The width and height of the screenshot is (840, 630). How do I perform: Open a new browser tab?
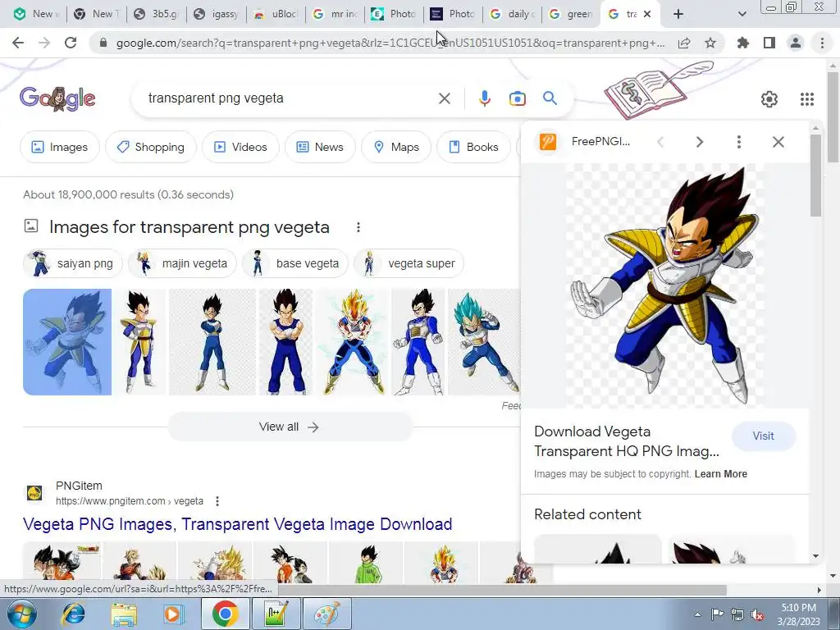(x=678, y=14)
